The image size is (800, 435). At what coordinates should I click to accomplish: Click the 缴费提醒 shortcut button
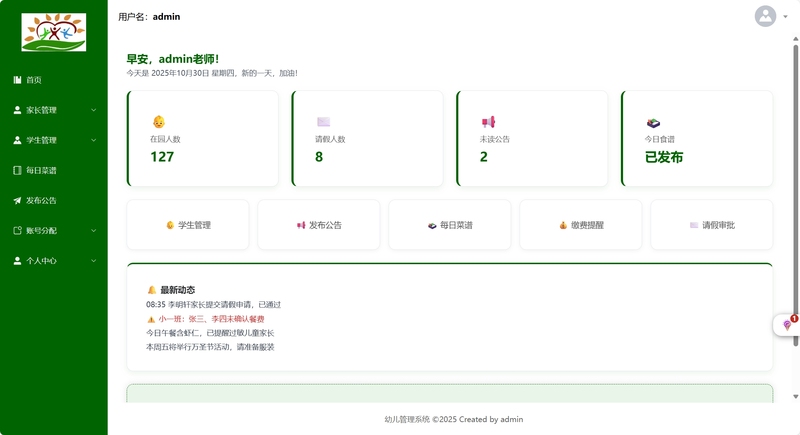click(x=581, y=225)
